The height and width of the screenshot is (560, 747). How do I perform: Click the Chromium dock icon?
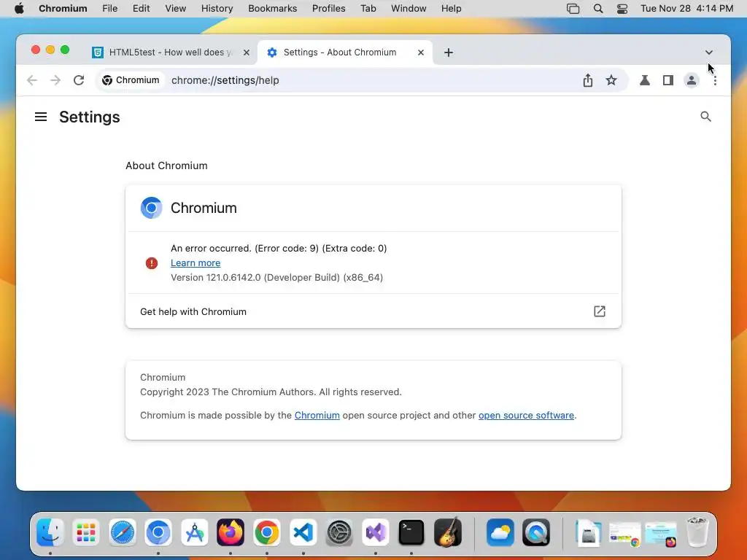click(158, 532)
